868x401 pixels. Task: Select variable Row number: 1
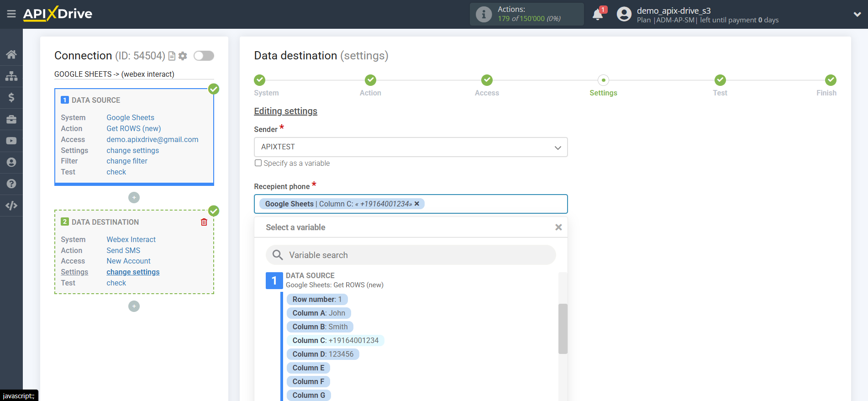317,299
